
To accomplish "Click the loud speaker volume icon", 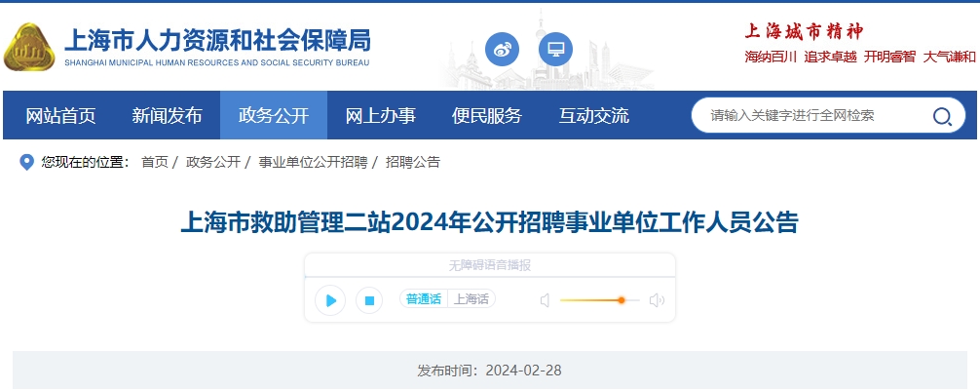I will tap(657, 300).
